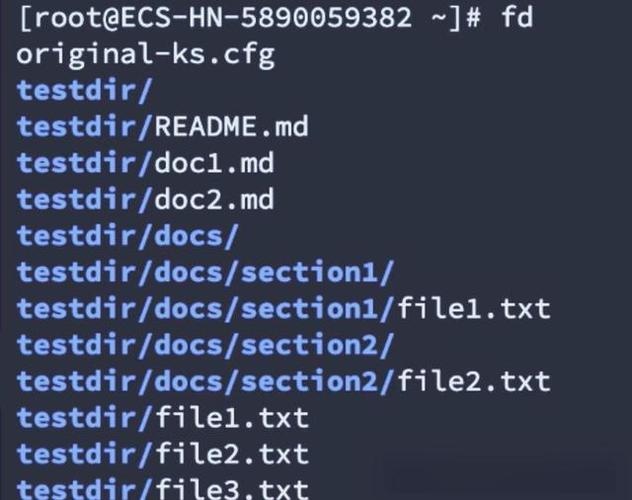The height and width of the screenshot is (500, 632).
Task: Click the hostname ECS-HN-5890059382 in prompt
Action: point(266,17)
